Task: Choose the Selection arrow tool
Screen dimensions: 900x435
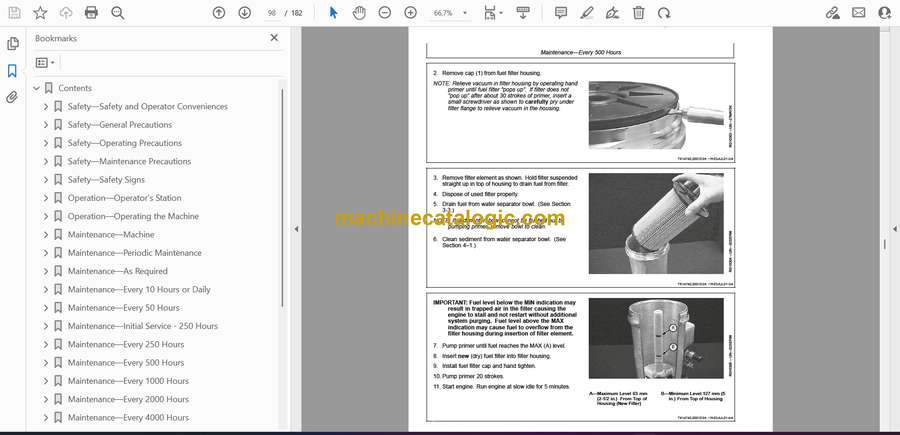Action: click(333, 13)
